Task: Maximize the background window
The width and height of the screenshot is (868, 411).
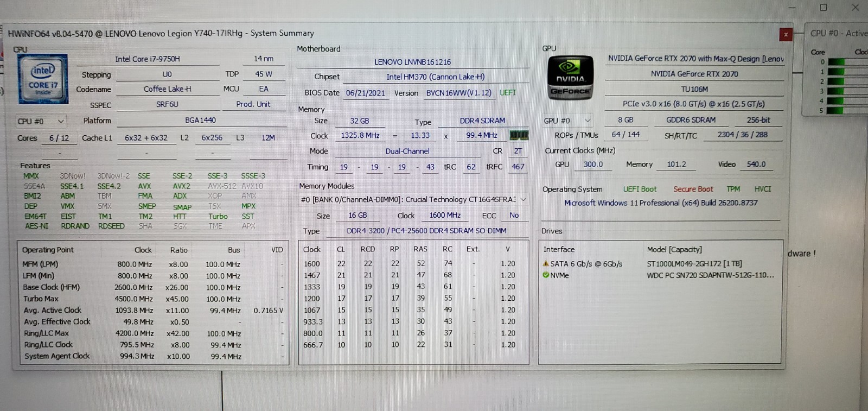Action: coord(824,7)
